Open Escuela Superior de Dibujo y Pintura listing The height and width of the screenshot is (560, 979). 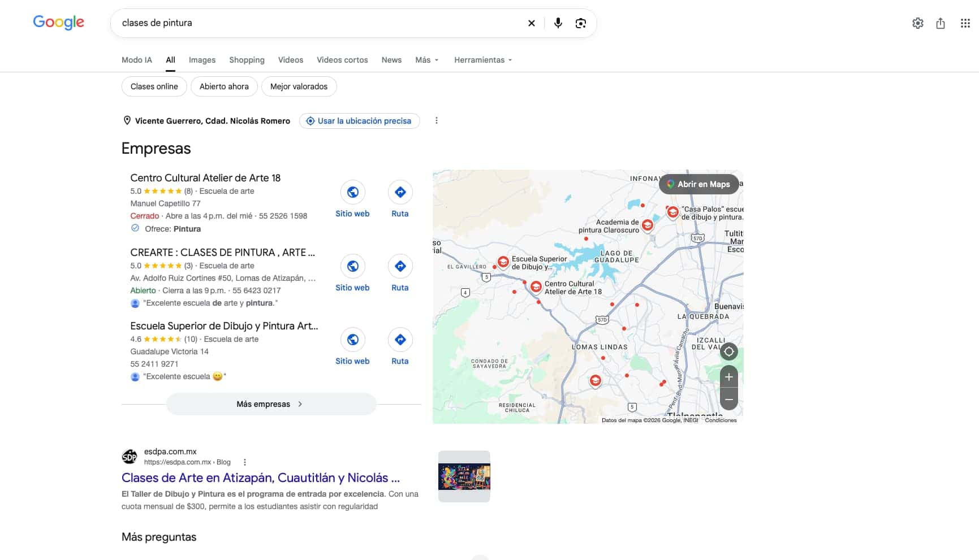224,326
